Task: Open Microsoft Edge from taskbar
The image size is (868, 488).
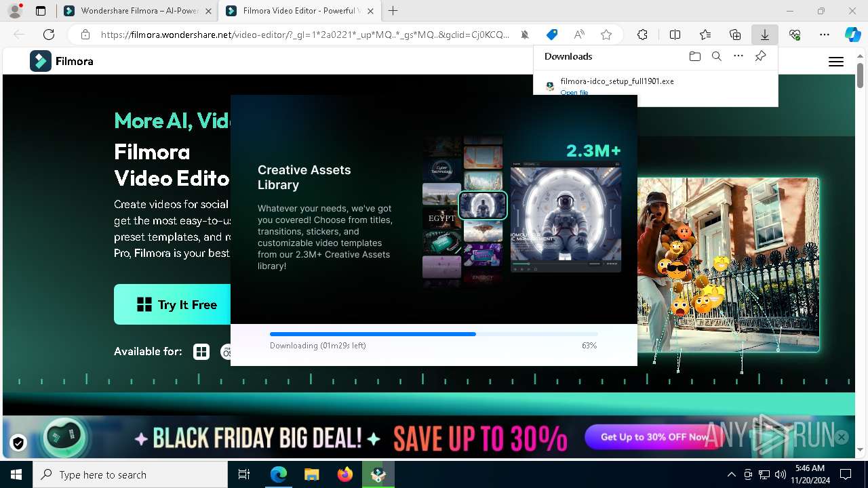Action: pos(279,474)
